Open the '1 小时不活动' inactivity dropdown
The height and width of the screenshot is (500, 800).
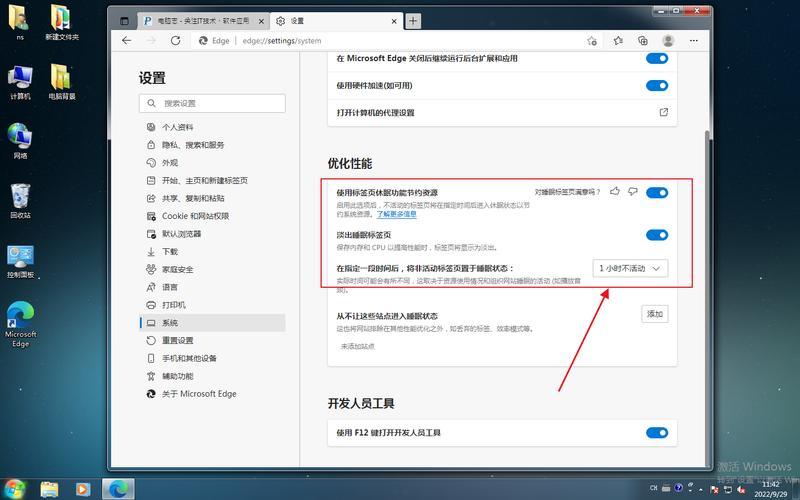tap(630, 268)
